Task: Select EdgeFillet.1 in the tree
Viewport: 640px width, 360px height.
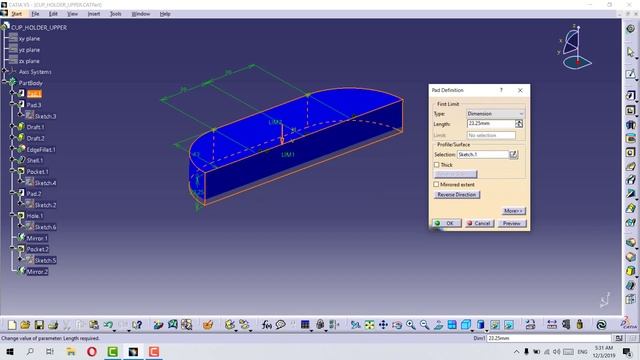Action: tap(41, 149)
